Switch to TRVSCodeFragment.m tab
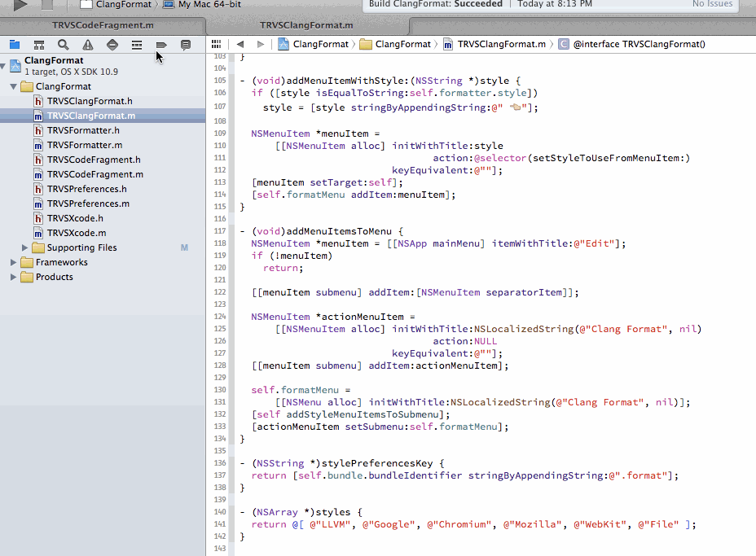Image resolution: width=756 pixels, height=556 pixels. [x=103, y=25]
